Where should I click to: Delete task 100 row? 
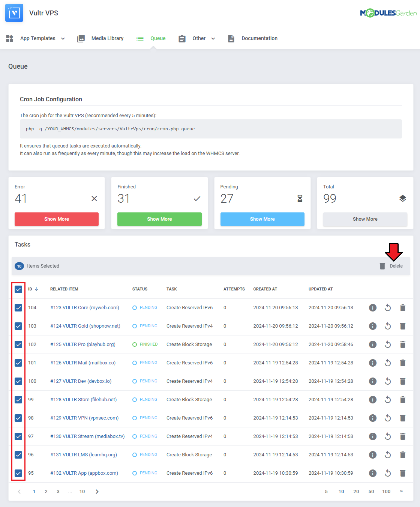click(403, 381)
